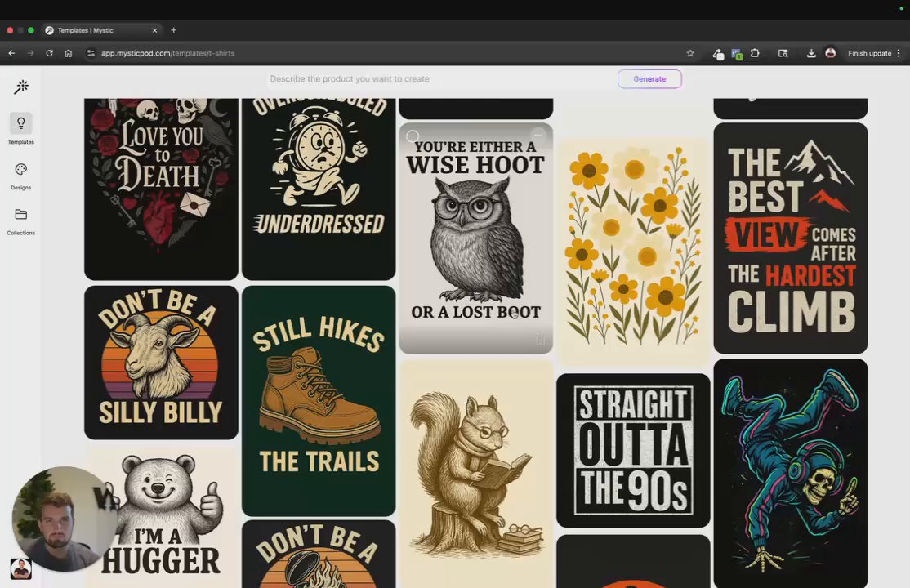Show browser downloads

coord(811,53)
